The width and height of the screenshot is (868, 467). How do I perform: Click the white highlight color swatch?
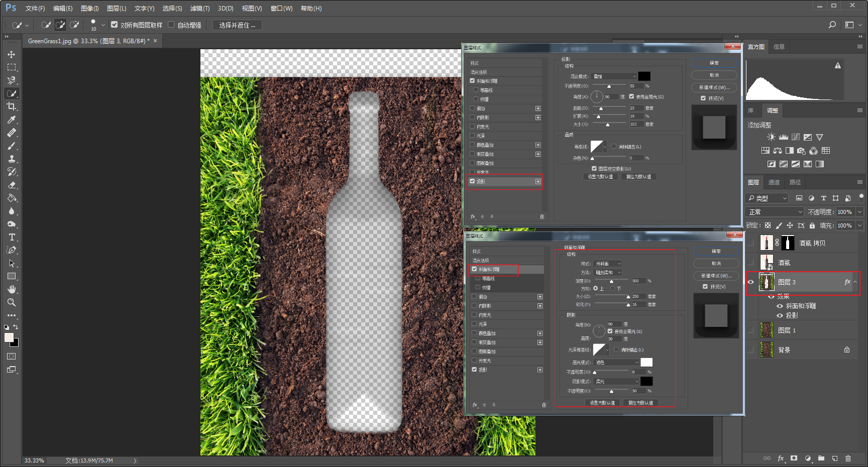click(646, 362)
